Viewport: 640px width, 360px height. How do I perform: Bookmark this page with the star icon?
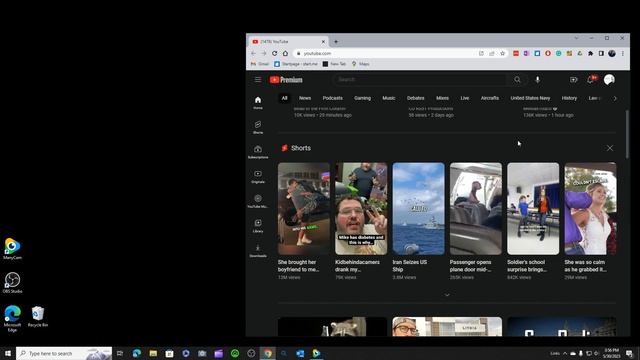[x=502, y=53]
